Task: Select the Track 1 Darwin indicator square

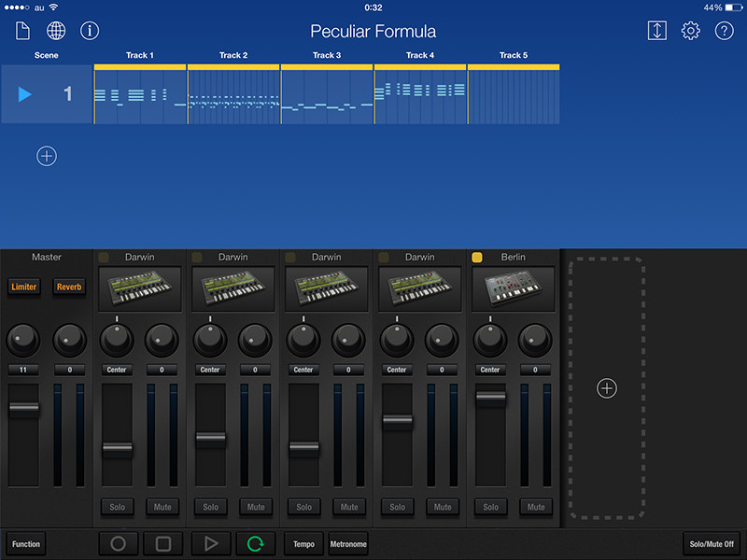Action: point(104,258)
